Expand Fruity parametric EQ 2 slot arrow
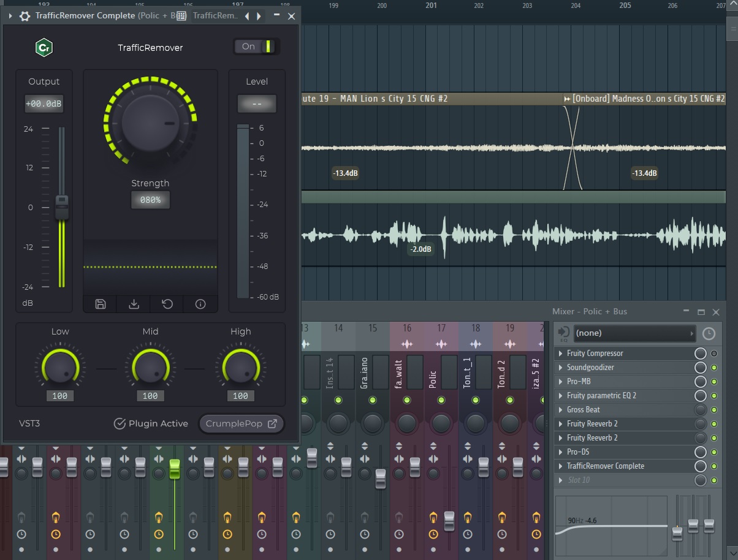This screenshot has height=560, width=738. (561, 396)
